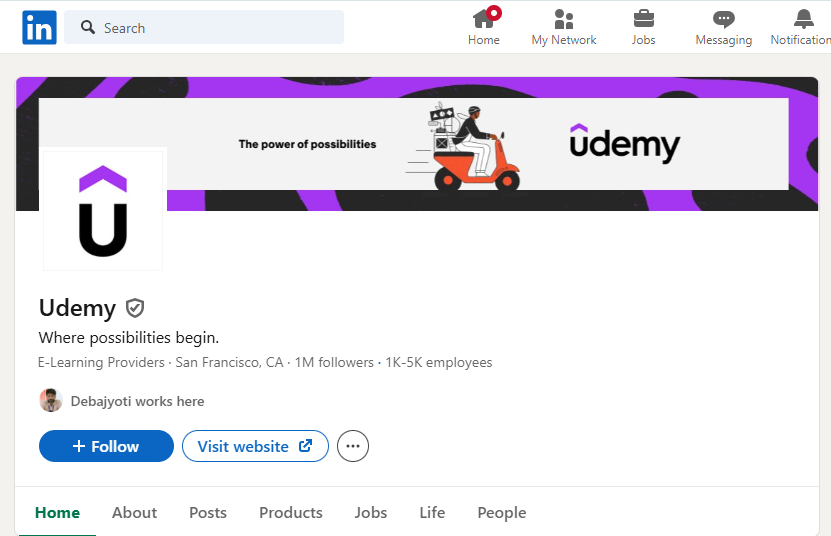
Task: Click the 1K-5K employees link
Action: click(439, 363)
